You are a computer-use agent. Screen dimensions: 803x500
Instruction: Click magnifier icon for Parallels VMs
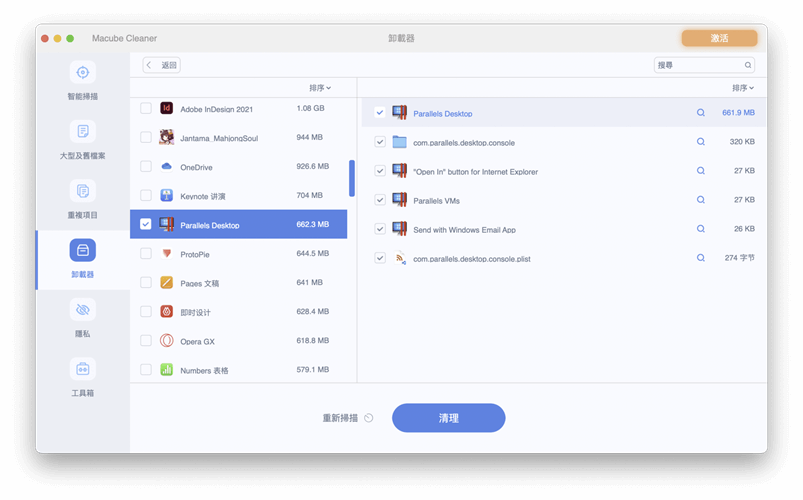701,200
